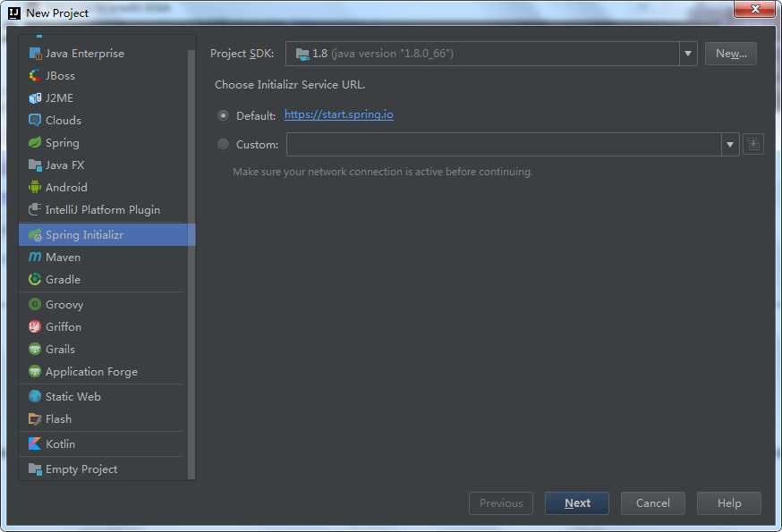Click the JBoss icon in list
Image resolution: width=782 pixels, height=532 pixels.
35,76
